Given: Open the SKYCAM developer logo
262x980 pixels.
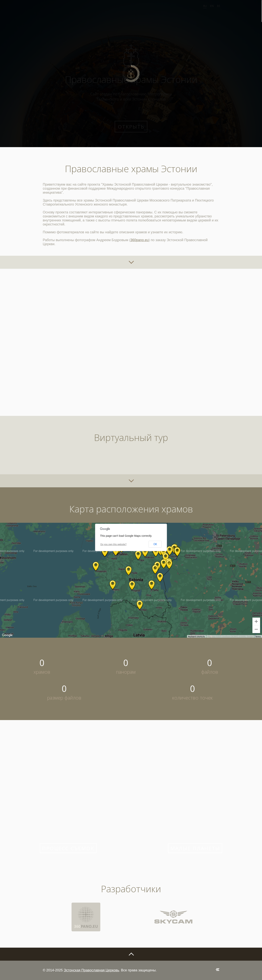Looking at the screenshot, I should 173,917.
